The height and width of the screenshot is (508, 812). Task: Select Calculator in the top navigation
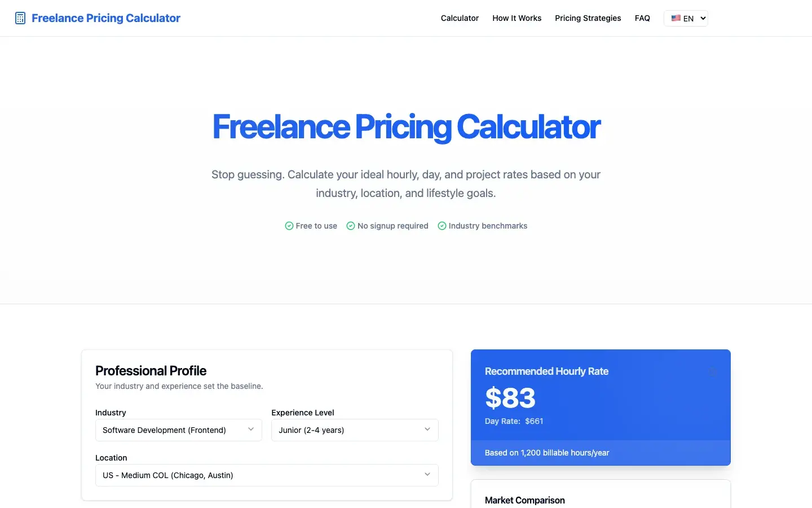460,18
